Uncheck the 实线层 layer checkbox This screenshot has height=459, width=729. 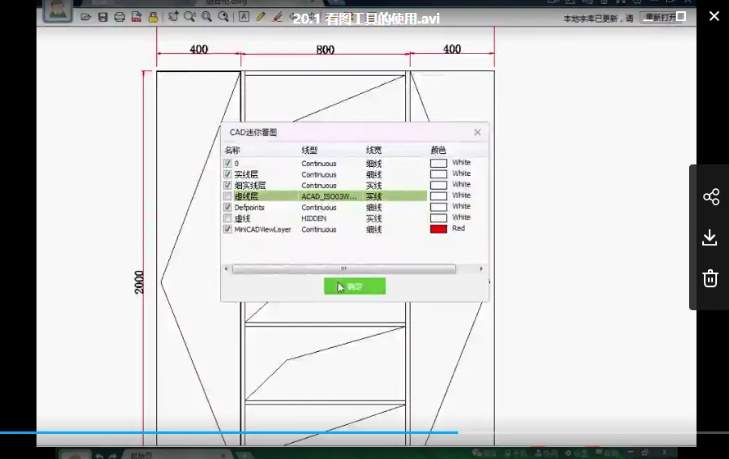click(x=227, y=174)
